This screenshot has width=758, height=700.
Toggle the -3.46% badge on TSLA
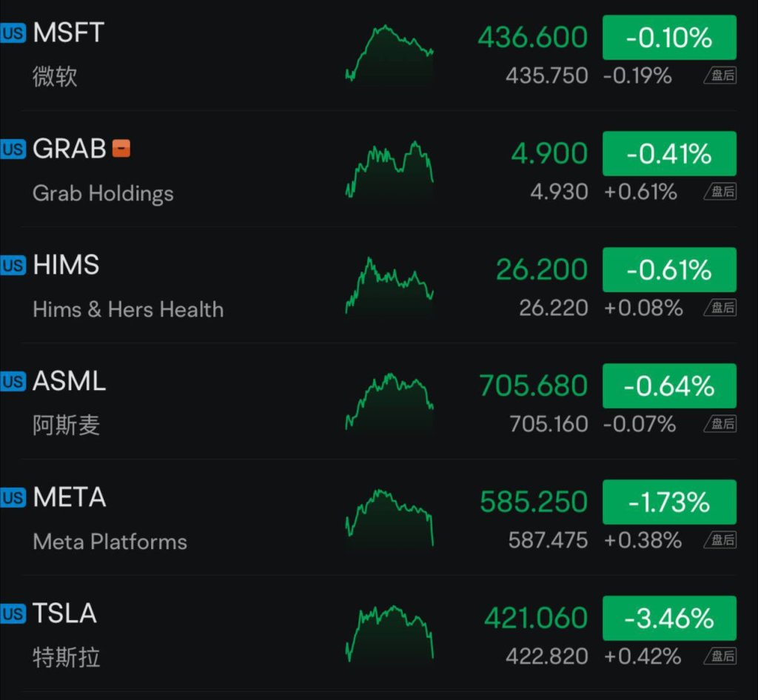(669, 618)
